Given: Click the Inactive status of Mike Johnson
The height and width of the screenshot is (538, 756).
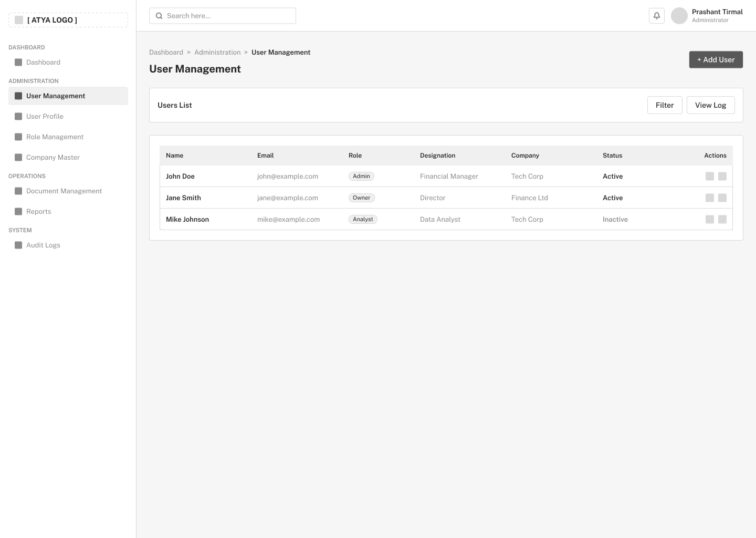Looking at the screenshot, I should pos(615,220).
